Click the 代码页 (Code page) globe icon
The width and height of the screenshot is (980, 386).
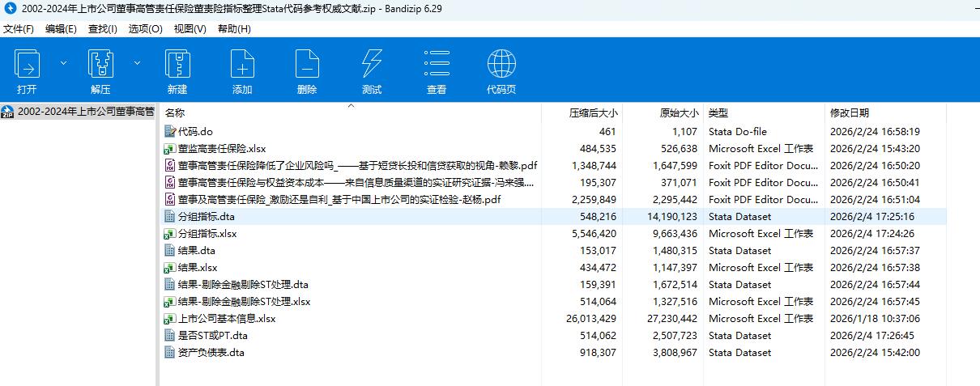click(501, 63)
